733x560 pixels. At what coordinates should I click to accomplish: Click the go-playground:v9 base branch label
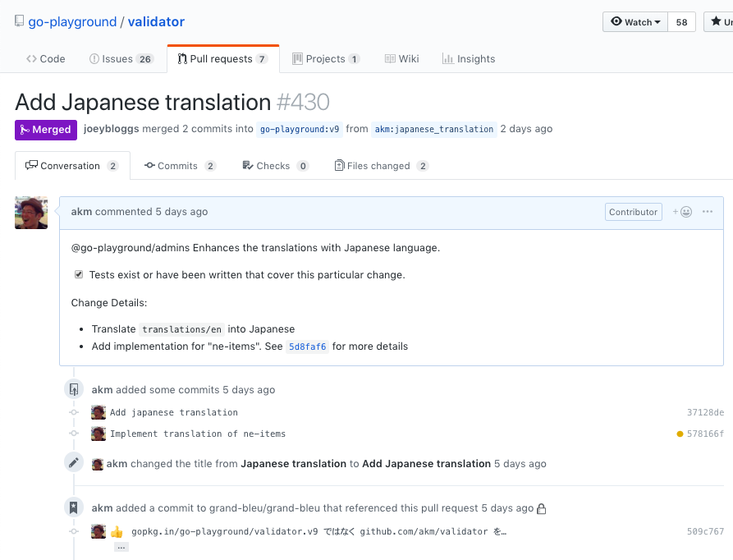[300, 129]
